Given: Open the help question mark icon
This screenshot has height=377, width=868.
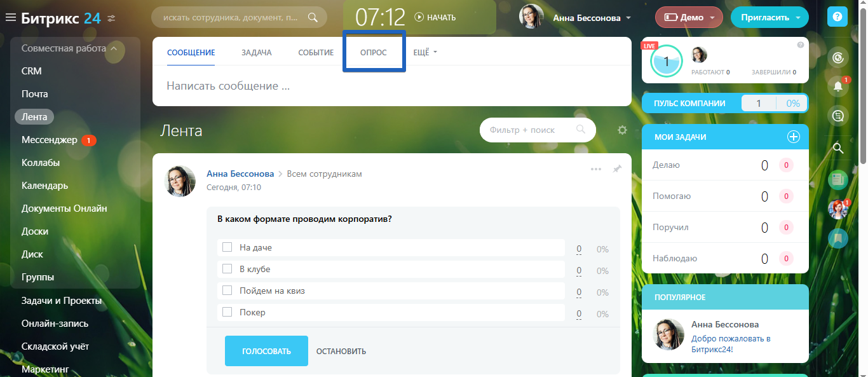Looking at the screenshot, I should pos(837,17).
